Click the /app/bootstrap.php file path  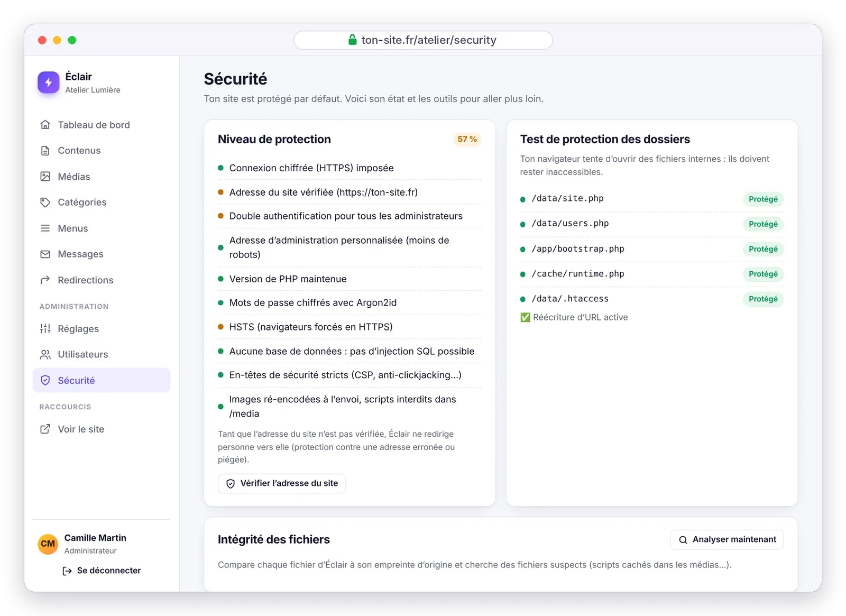point(578,249)
